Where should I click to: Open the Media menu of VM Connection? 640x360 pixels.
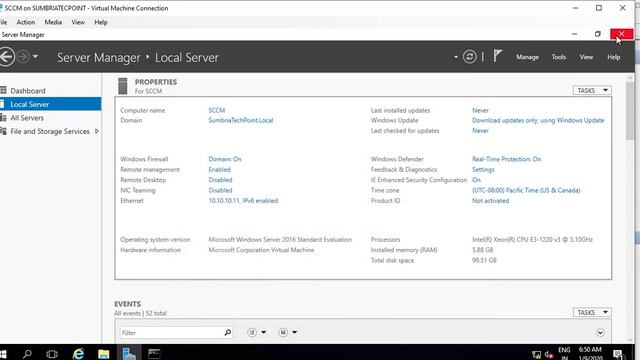(53, 22)
